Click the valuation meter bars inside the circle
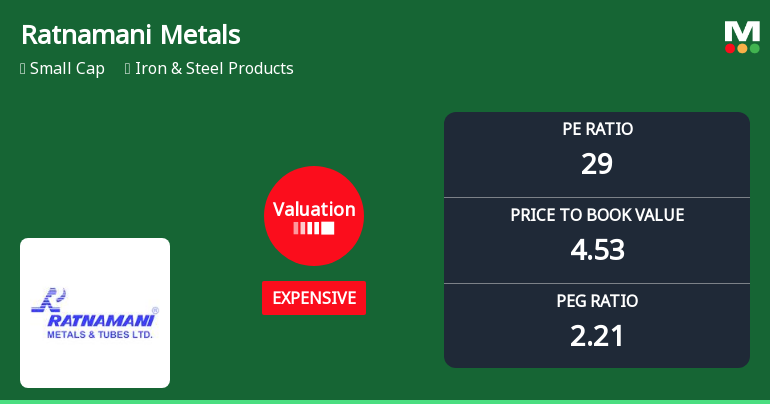Screen dimensions: 770x404 coord(314,229)
